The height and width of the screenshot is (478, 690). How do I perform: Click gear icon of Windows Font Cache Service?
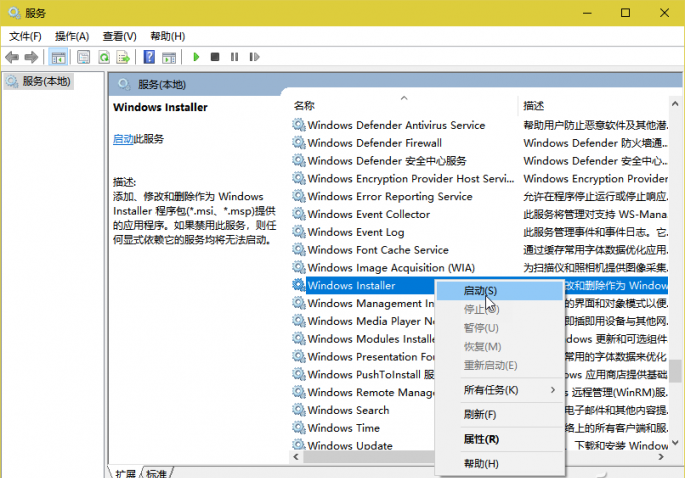coord(299,250)
